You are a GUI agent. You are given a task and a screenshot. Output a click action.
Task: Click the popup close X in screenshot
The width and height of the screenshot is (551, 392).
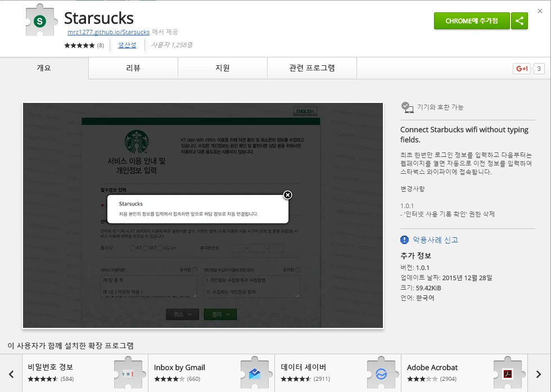(287, 195)
